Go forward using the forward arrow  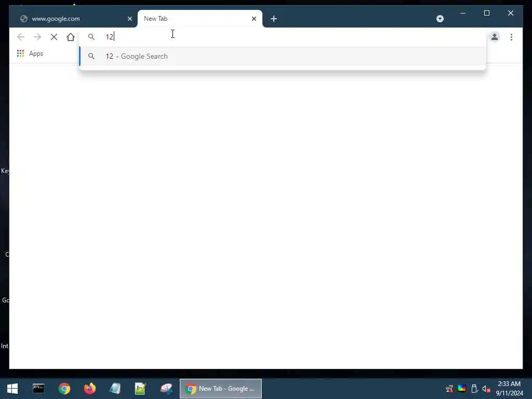point(37,37)
